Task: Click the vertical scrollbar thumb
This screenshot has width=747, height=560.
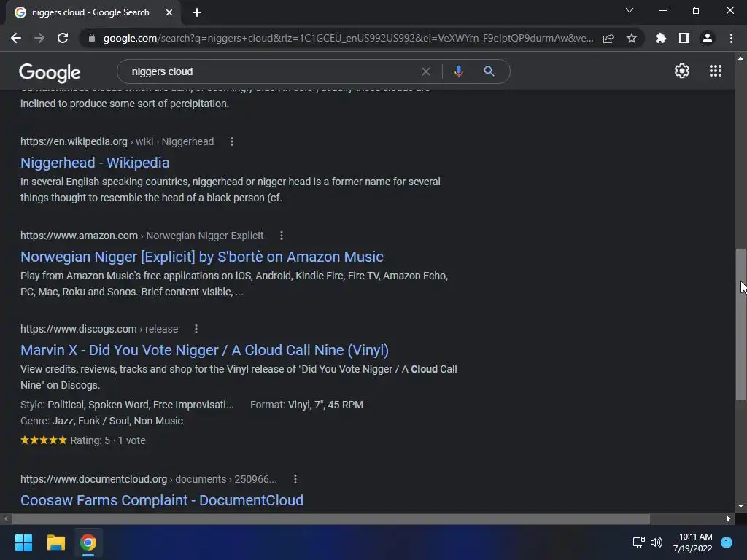Action: pyautogui.click(x=740, y=324)
